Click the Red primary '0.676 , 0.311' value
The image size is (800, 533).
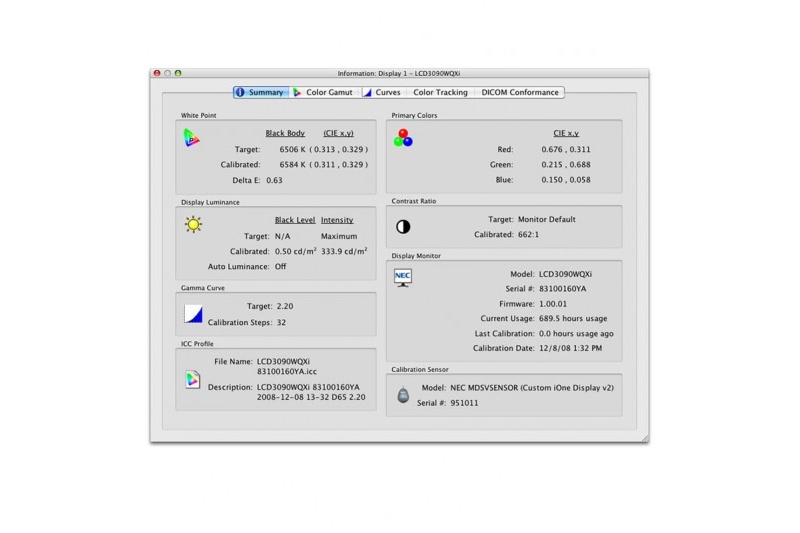click(566, 149)
